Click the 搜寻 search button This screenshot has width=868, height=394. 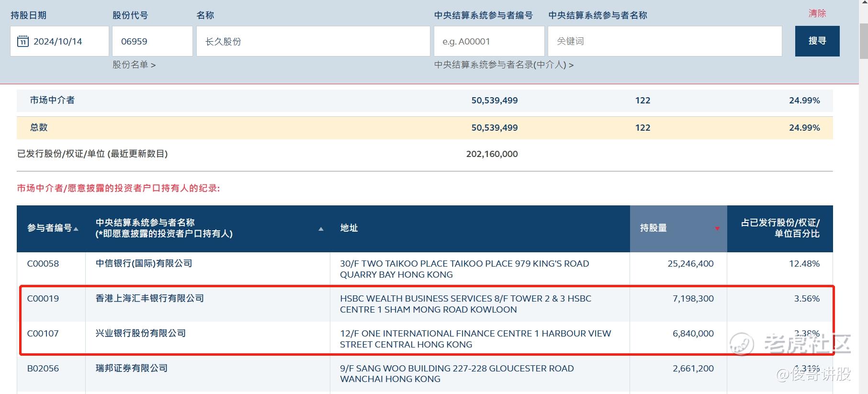(817, 41)
